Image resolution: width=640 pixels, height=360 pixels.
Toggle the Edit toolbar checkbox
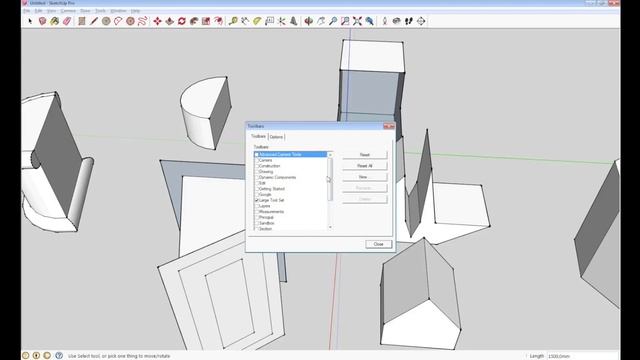pos(257,183)
